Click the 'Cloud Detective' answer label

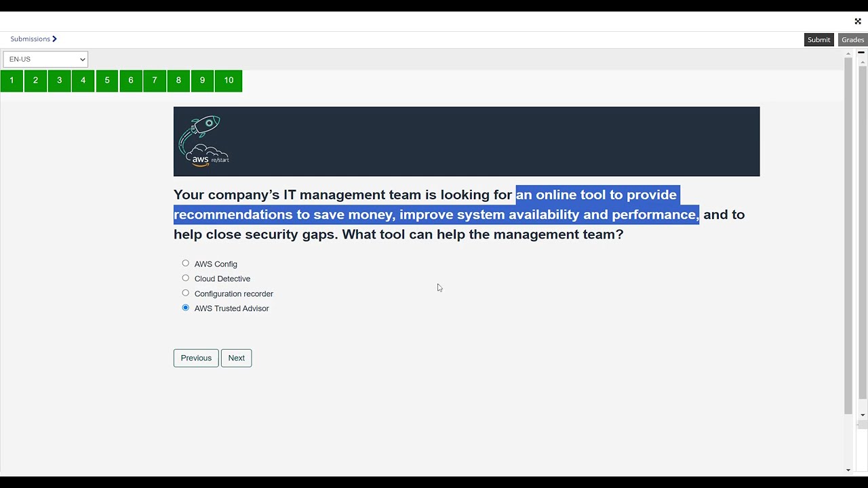click(222, 279)
